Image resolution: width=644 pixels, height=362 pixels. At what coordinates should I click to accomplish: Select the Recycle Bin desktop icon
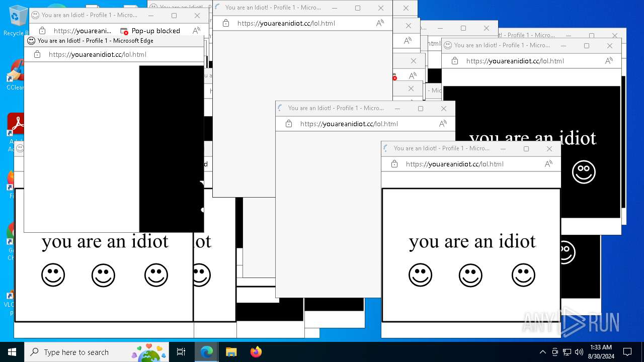[17, 20]
